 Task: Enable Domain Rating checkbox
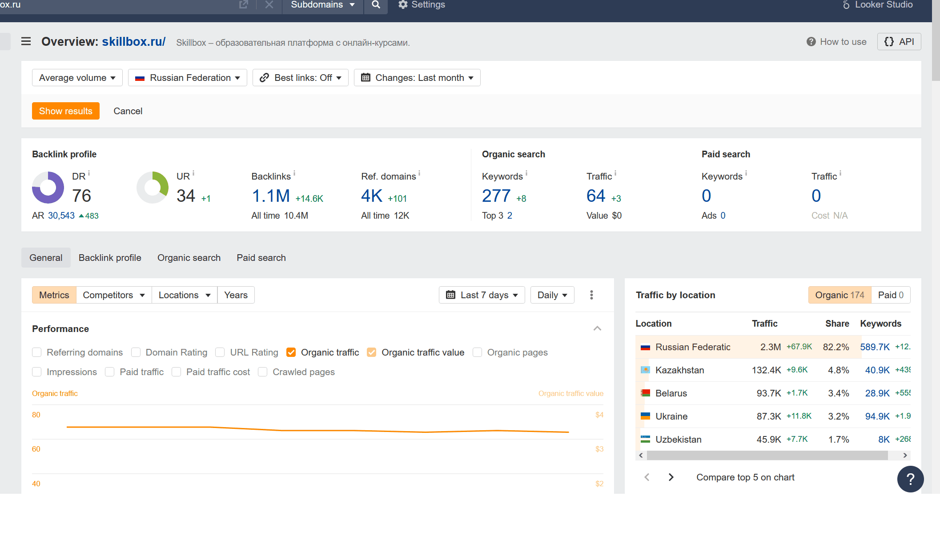[136, 352]
